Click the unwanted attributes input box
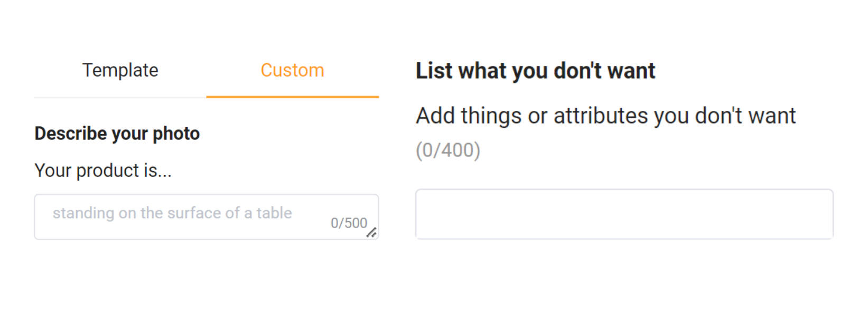 click(x=623, y=214)
